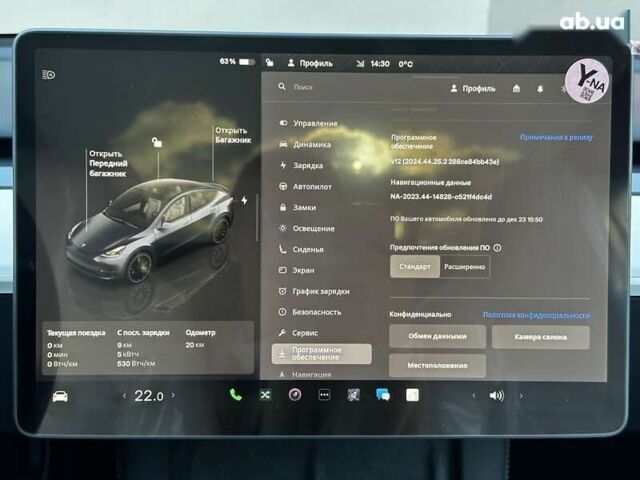
Task: Open the Phone app
Action: pyautogui.click(x=236, y=395)
